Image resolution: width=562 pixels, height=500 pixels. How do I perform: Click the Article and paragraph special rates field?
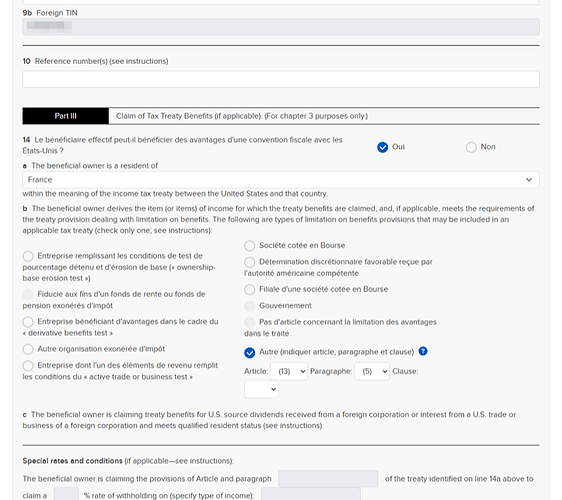[328, 479]
